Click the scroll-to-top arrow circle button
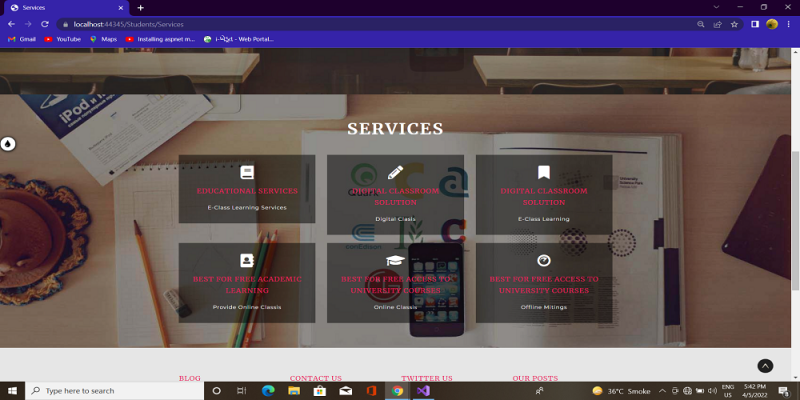The image size is (800, 400). [x=765, y=366]
